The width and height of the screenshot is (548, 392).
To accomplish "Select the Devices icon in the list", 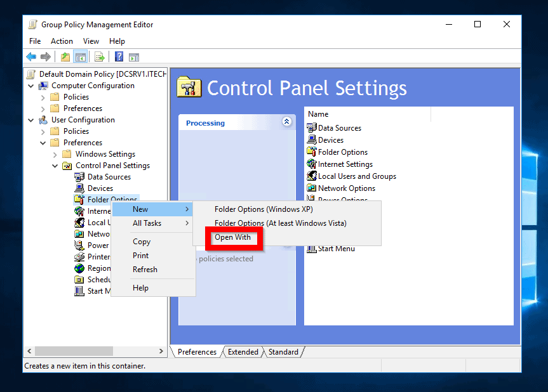I will 312,140.
